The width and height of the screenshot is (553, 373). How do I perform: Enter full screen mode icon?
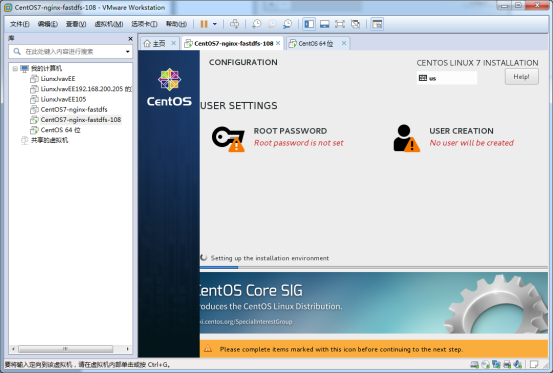[x=340, y=24]
